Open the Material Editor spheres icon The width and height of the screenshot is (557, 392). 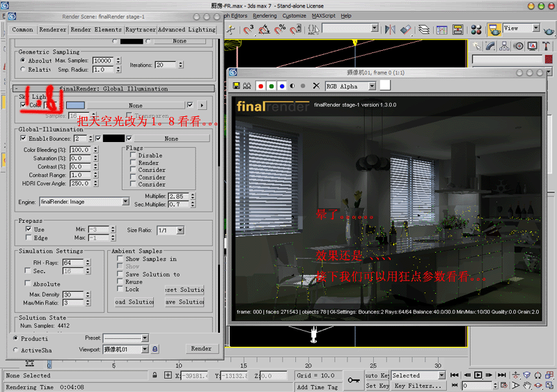[x=476, y=29]
